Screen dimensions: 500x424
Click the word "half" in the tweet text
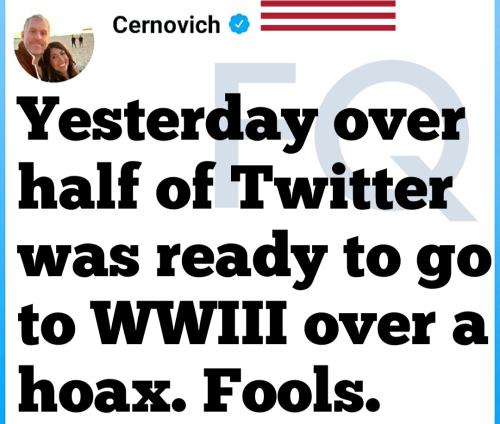[x=79, y=185]
